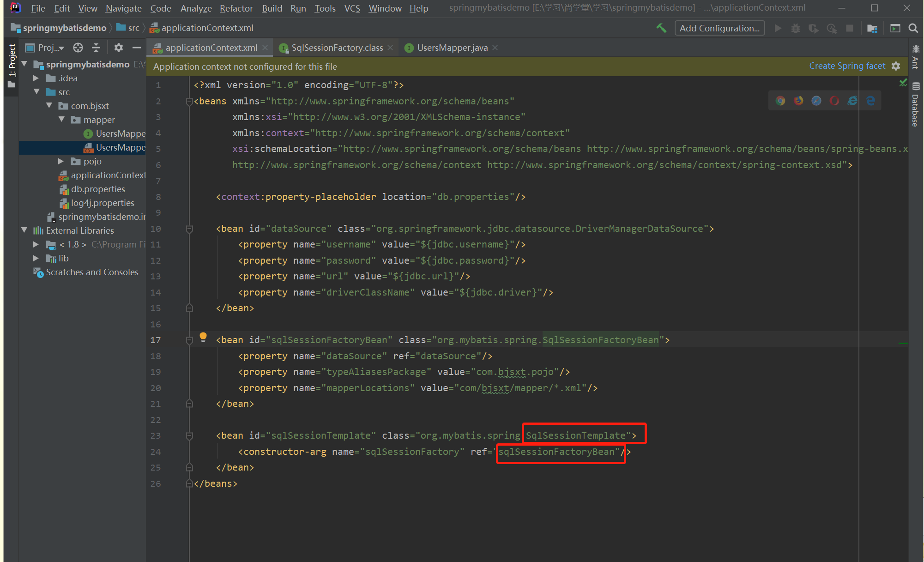
Task: Click Create Spring facet link
Action: 847,66
